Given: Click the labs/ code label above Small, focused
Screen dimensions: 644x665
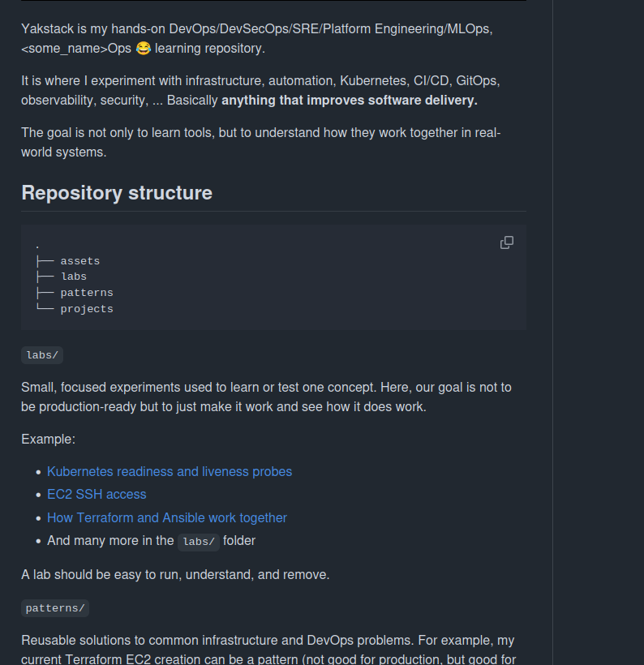Looking at the screenshot, I should (42, 355).
